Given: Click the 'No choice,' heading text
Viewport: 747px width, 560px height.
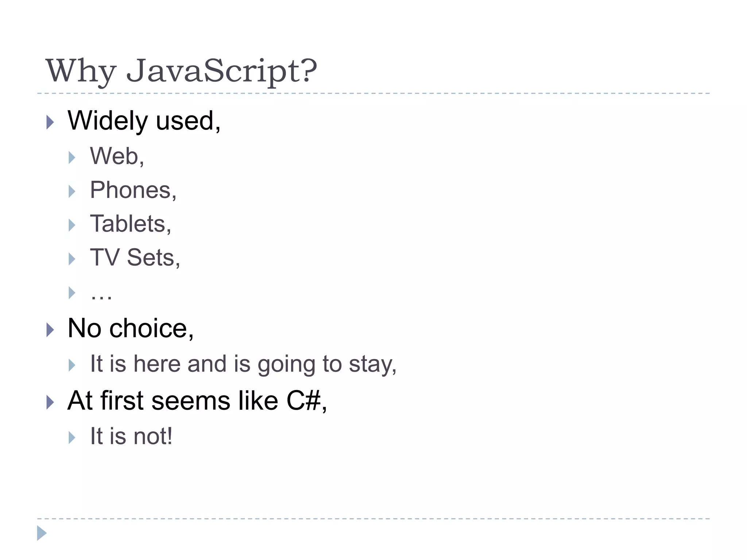Looking at the screenshot, I should pyautogui.click(x=131, y=328).
